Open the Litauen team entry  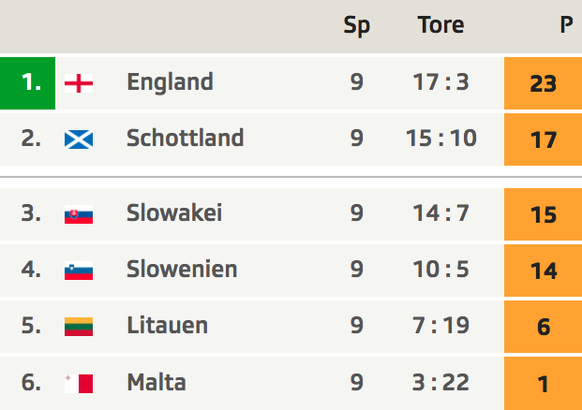(167, 325)
